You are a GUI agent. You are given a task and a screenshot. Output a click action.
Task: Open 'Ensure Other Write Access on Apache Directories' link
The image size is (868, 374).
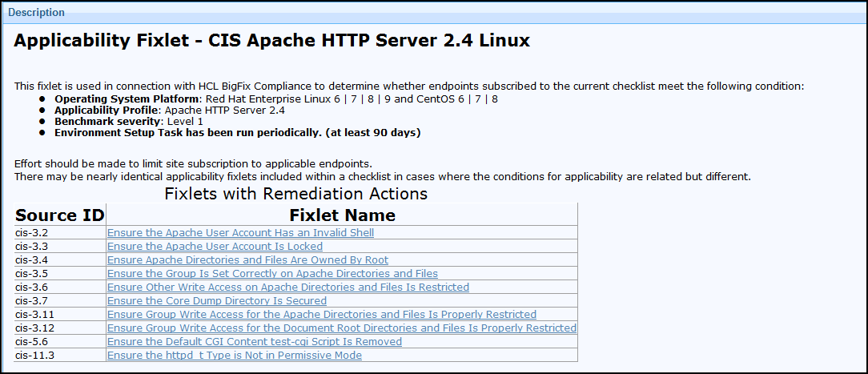(287, 288)
